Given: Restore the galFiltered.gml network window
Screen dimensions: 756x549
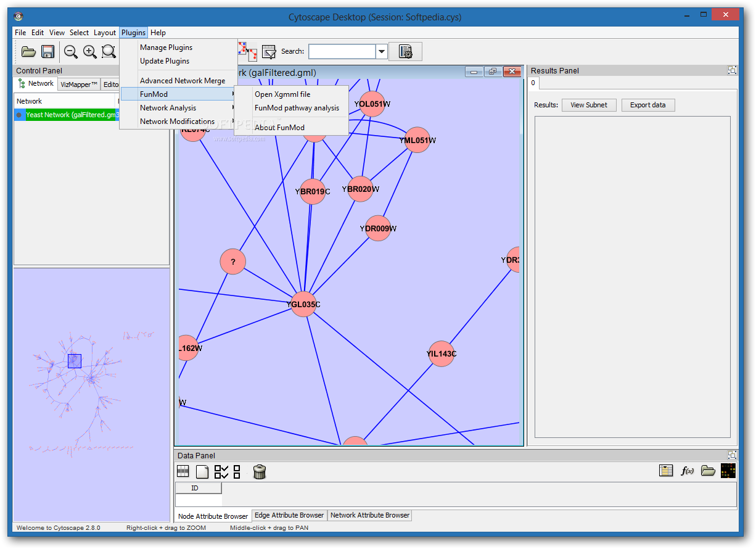Looking at the screenshot, I should click(x=493, y=72).
